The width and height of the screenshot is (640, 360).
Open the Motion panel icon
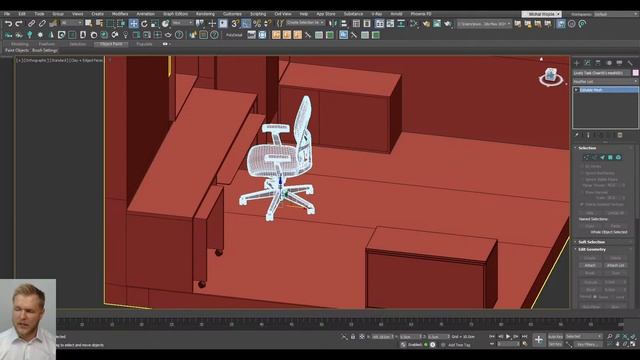point(609,63)
